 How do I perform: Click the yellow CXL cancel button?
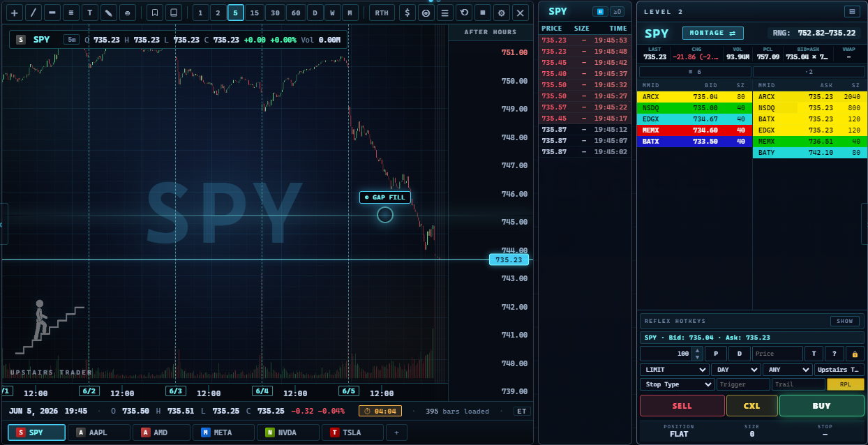point(751,405)
